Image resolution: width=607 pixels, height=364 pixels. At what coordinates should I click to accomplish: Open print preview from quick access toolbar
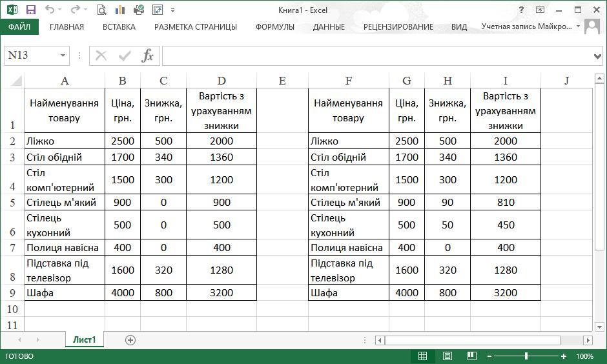click(102, 10)
